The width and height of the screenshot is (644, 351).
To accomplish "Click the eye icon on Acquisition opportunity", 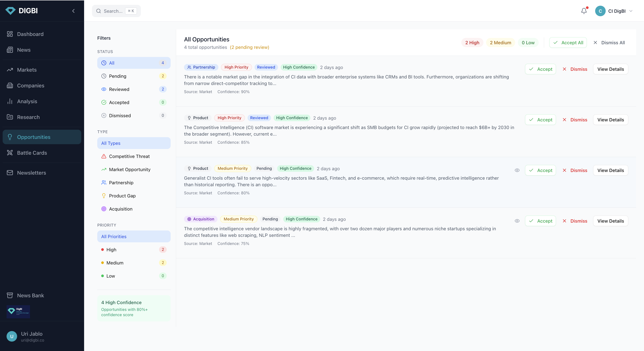I will point(517,221).
